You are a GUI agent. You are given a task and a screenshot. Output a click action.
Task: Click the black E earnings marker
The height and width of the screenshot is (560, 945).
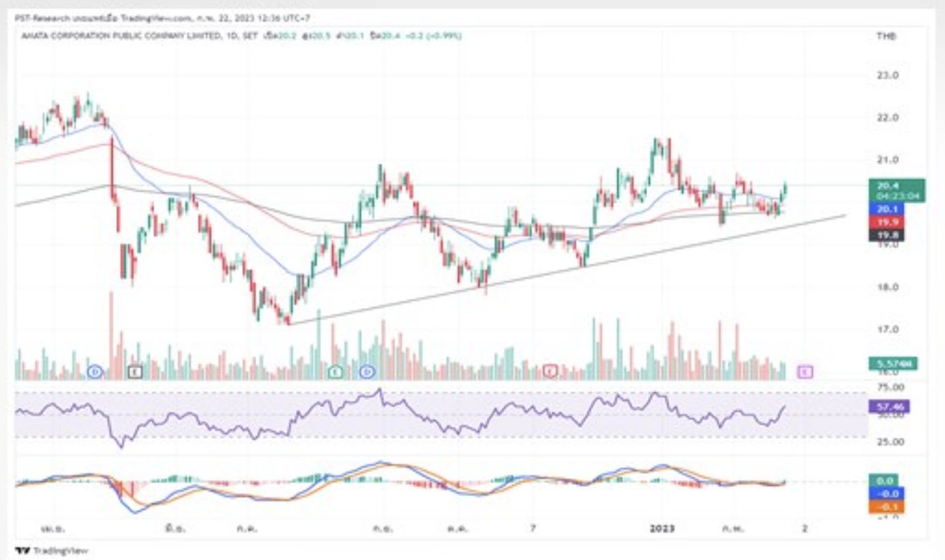pos(136,371)
